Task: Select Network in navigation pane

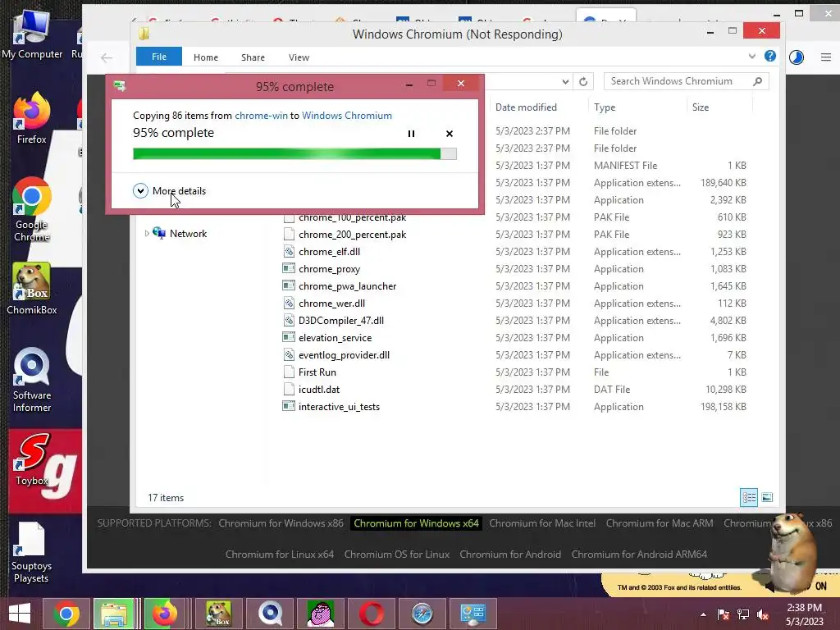Action: click(x=188, y=233)
